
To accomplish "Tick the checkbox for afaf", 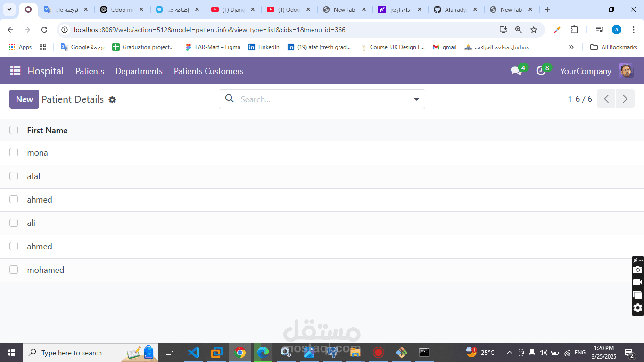I will point(14,176).
